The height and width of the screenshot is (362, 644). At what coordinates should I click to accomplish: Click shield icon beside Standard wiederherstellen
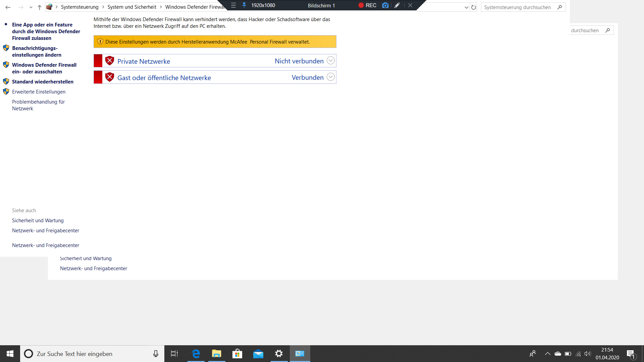[x=6, y=81]
